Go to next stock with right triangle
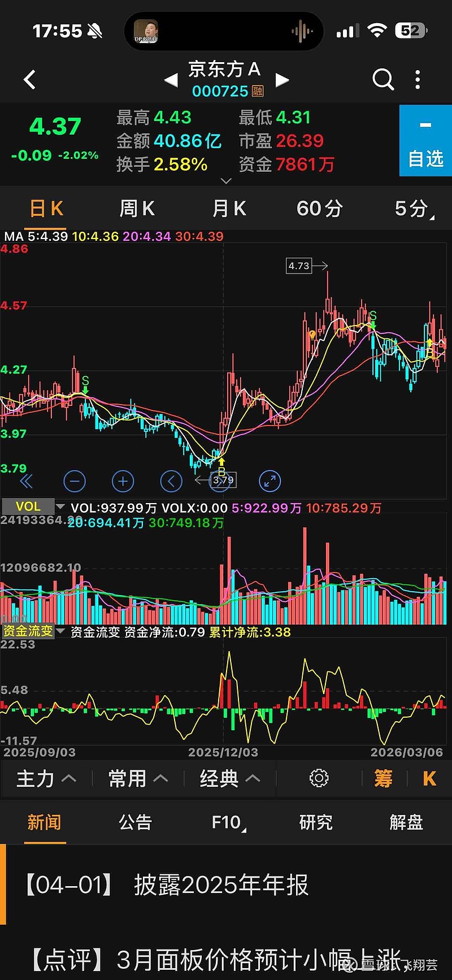Image resolution: width=452 pixels, height=980 pixels. point(282,80)
